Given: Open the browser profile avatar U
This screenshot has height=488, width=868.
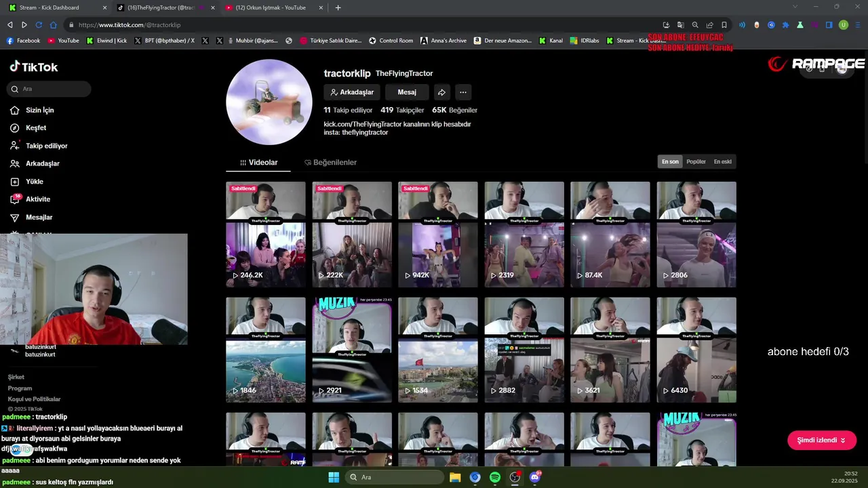Looking at the screenshot, I should click(844, 25).
